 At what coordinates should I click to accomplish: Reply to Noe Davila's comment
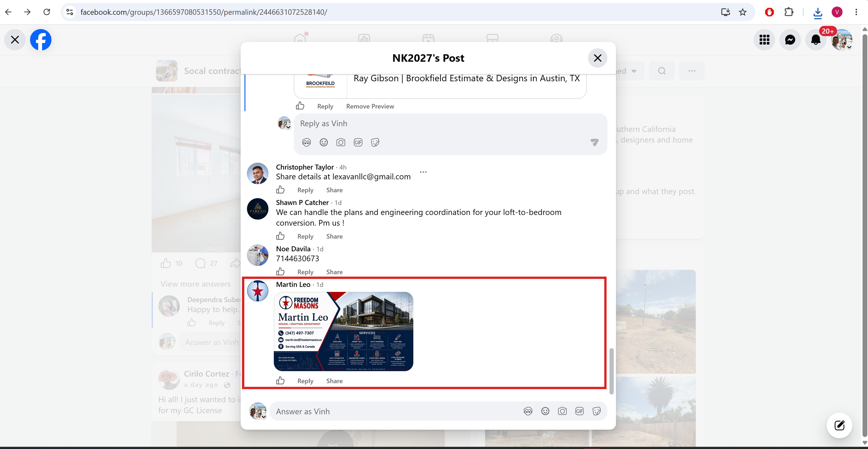point(305,272)
